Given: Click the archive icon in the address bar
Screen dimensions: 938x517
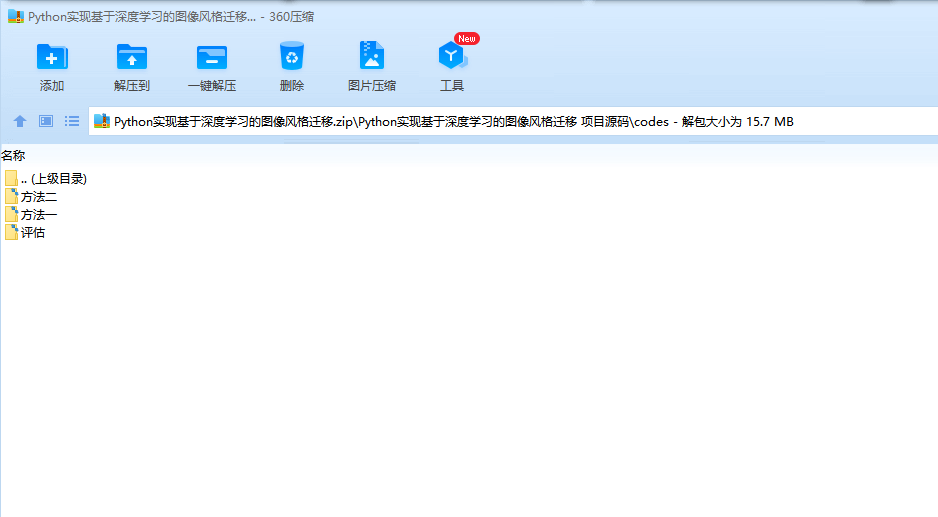Looking at the screenshot, I should [102, 121].
